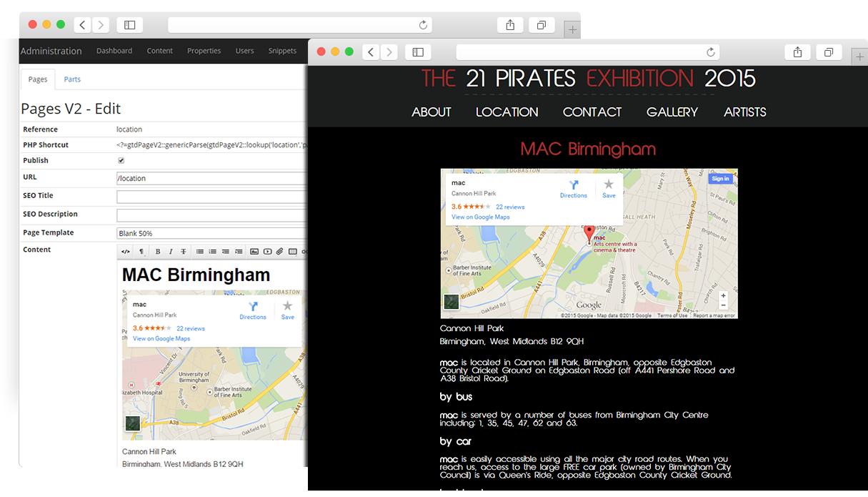Indent the selected text in editor
This screenshot has width=868, height=497.
[239, 251]
